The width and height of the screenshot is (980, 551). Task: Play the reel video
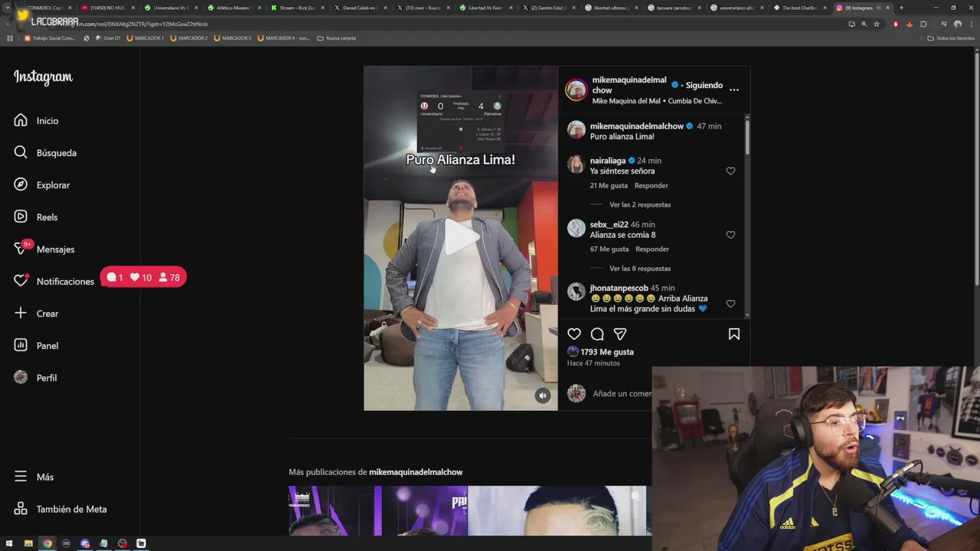(461, 238)
